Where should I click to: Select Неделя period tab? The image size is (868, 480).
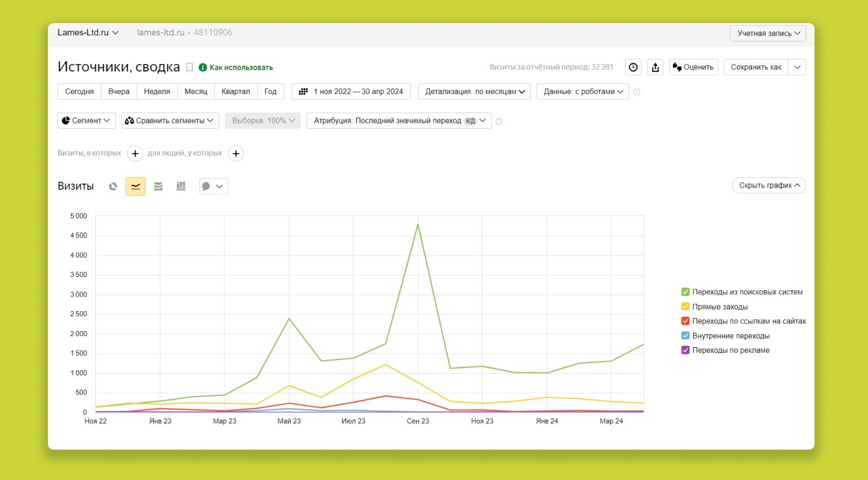tap(157, 92)
